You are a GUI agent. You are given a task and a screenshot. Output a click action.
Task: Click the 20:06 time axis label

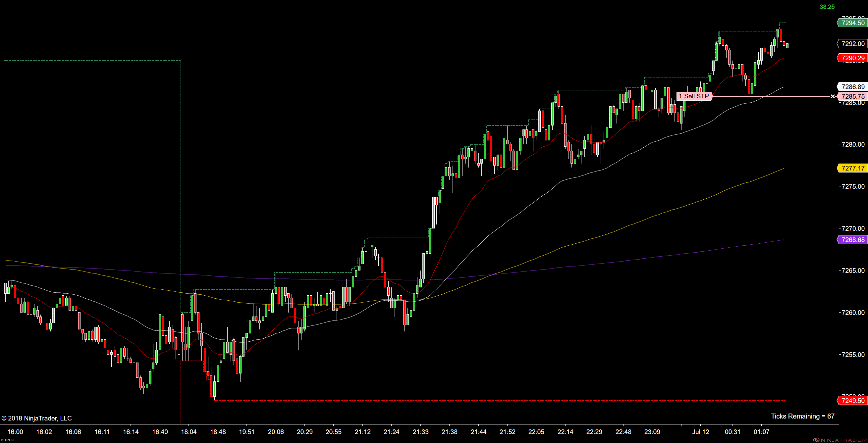coord(276,432)
